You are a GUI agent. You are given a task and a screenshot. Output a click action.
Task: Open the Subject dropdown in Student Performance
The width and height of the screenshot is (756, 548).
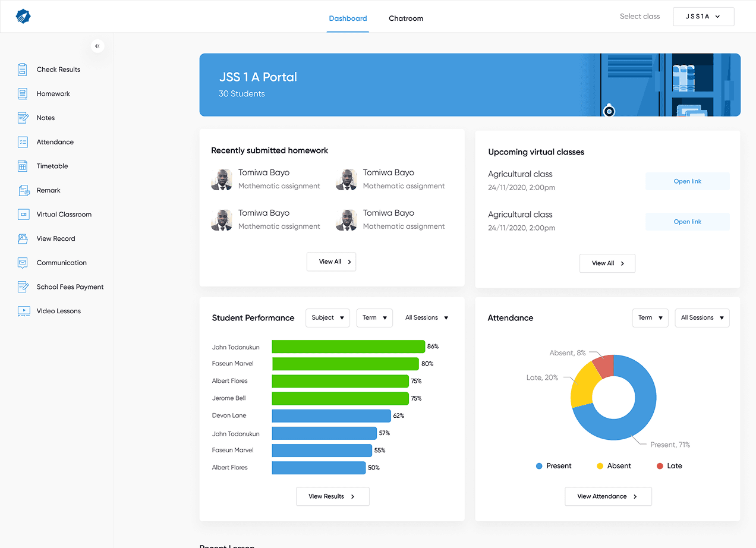(x=327, y=318)
